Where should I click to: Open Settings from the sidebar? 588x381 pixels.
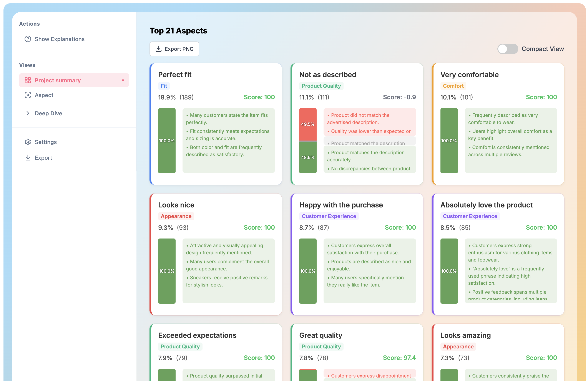pyautogui.click(x=46, y=142)
